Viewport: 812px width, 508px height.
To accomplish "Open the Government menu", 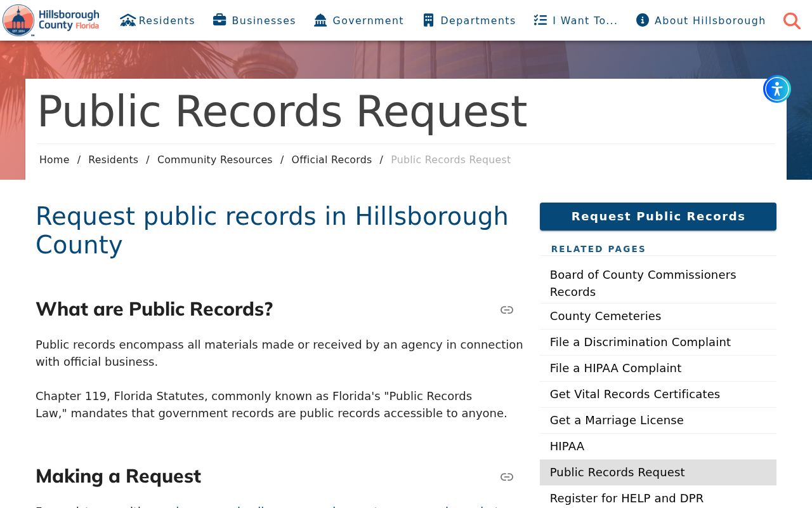I will (x=358, y=20).
